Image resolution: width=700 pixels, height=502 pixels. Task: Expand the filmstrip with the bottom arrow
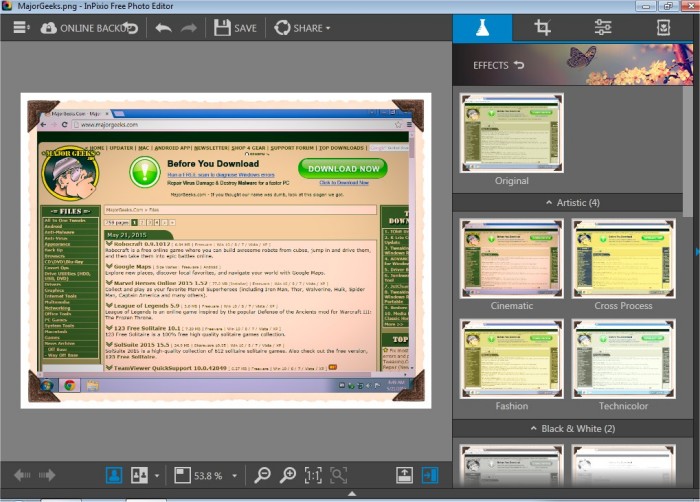click(x=352, y=494)
